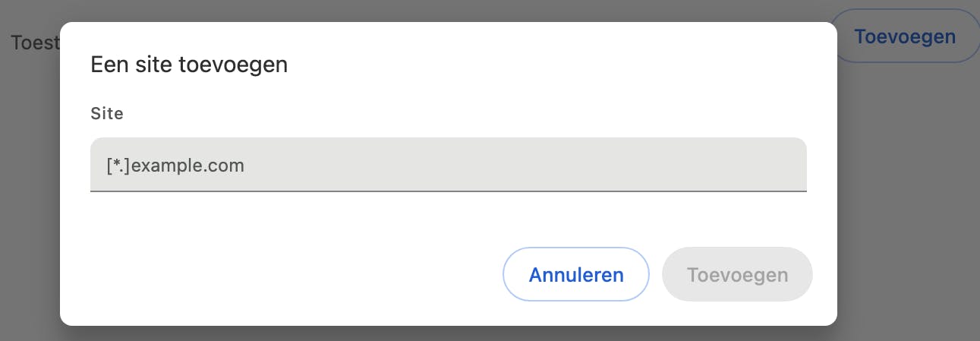Confirm the site with the dialog's Toevoegen
This screenshot has width=980, height=341.
(737, 274)
